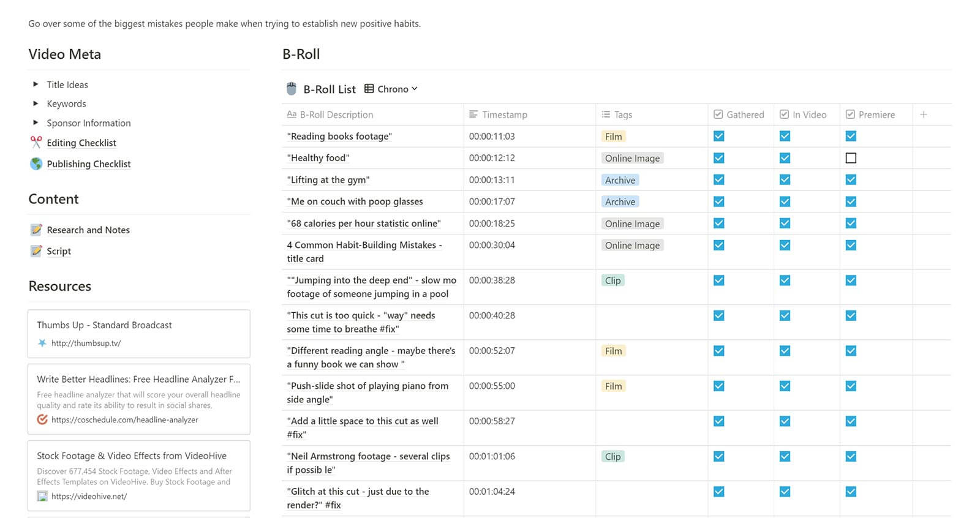
Task: Click the table view icon beside Chrono
Action: tap(369, 89)
